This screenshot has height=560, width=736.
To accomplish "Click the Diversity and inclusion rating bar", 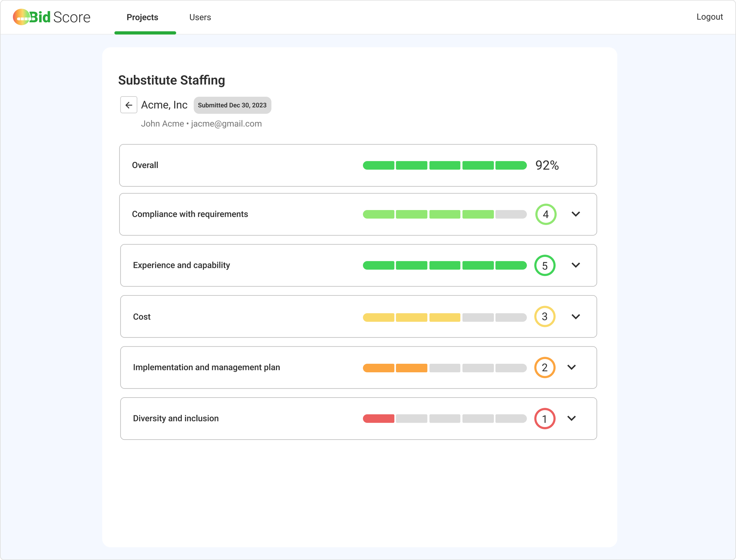I will coord(445,419).
